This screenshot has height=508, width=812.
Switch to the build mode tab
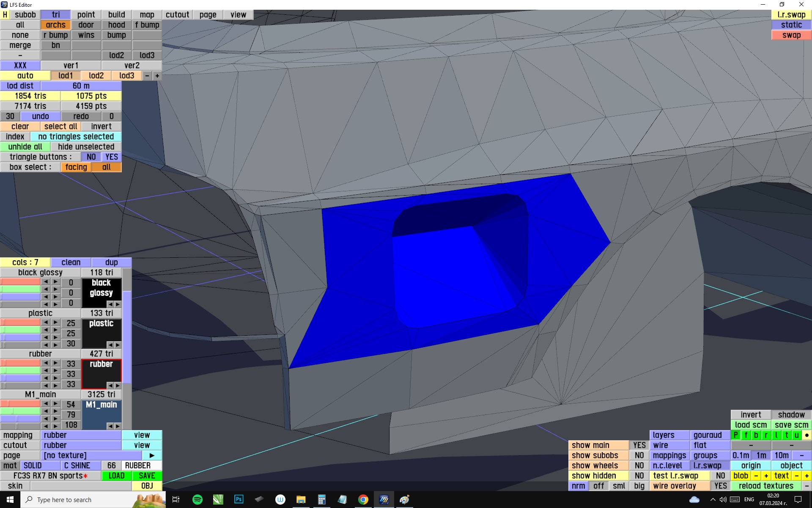point(116,14)
